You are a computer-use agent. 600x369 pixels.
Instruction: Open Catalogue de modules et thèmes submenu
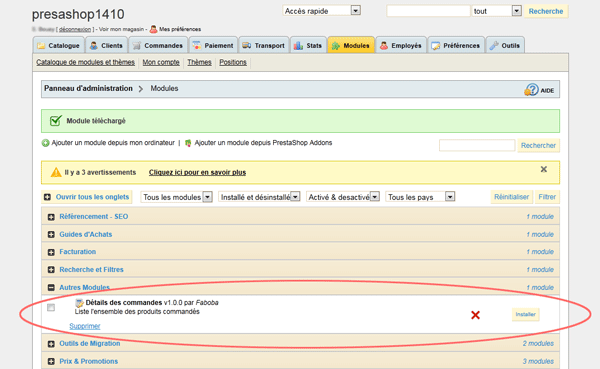[85, 62]
